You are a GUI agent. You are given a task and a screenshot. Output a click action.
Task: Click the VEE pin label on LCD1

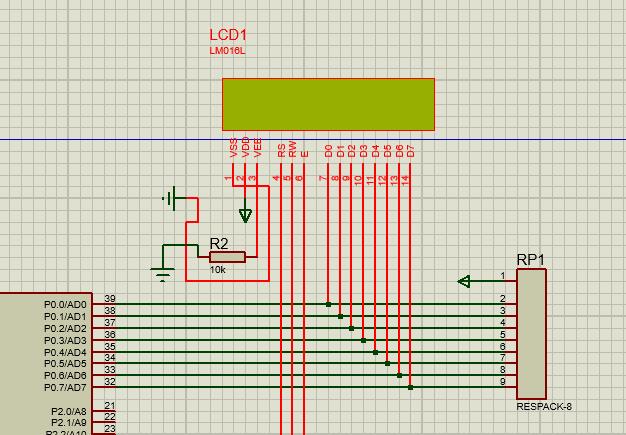point(258,148)
